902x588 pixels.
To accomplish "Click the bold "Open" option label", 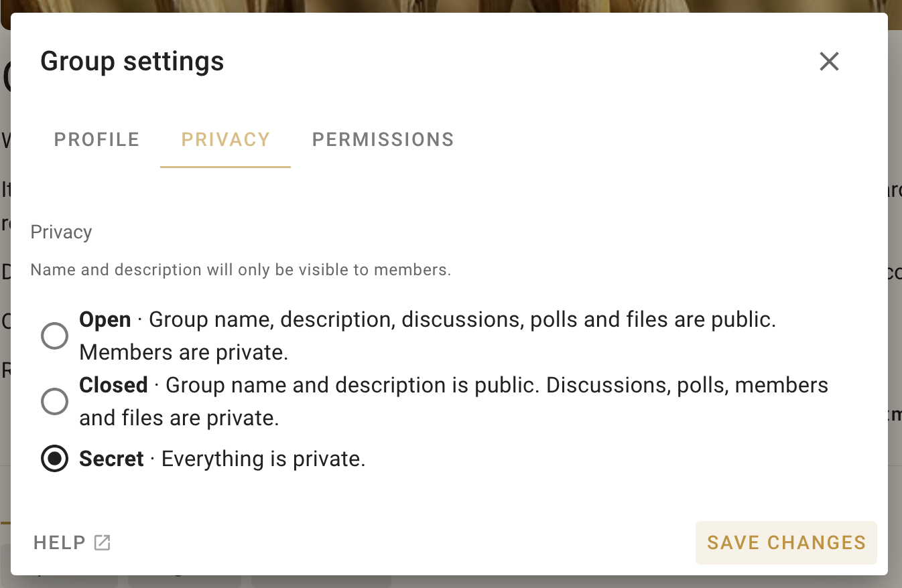I will (105, 319).
